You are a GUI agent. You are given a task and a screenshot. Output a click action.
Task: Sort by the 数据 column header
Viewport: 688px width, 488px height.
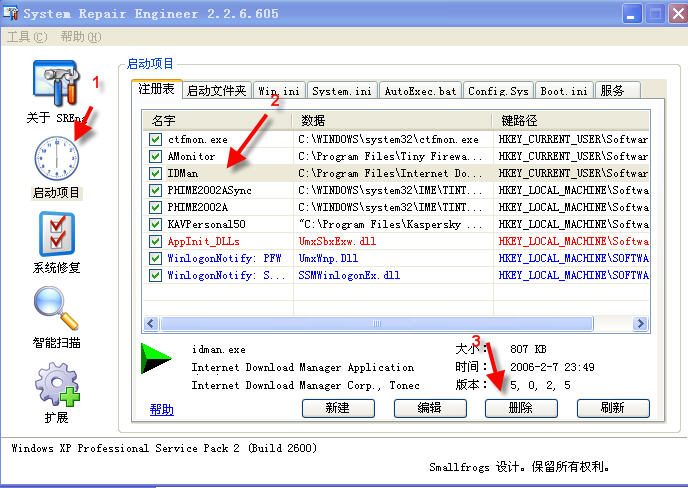tap(392, 120)
